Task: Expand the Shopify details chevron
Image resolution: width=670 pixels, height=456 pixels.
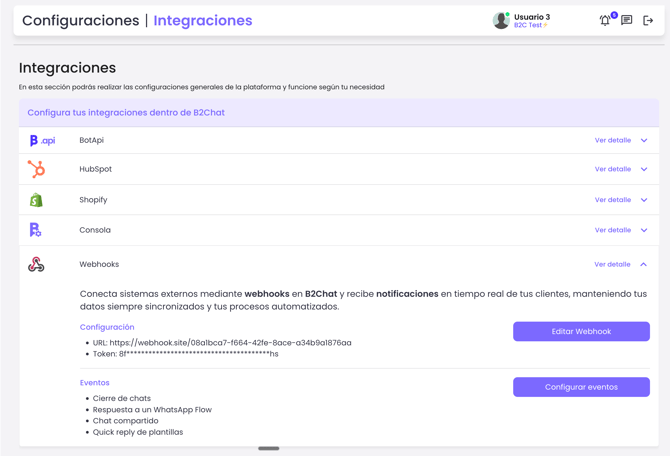Action: point(644,200)
